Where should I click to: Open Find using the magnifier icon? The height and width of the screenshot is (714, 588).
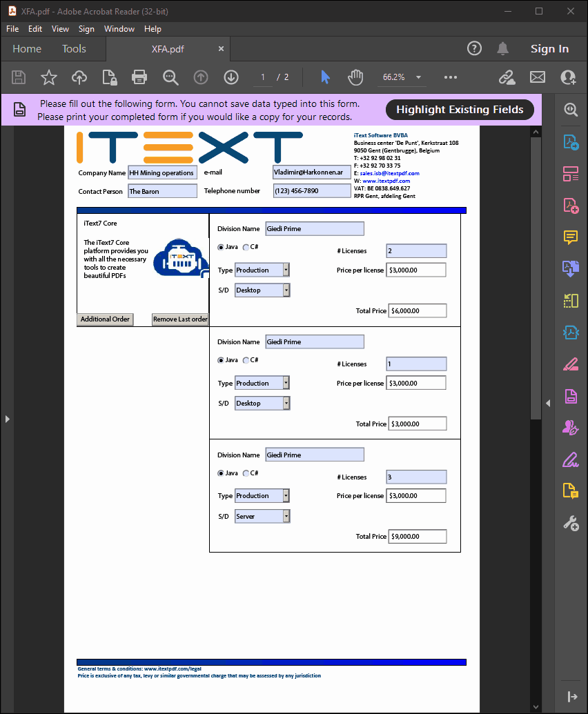click(x=170, y=77)
